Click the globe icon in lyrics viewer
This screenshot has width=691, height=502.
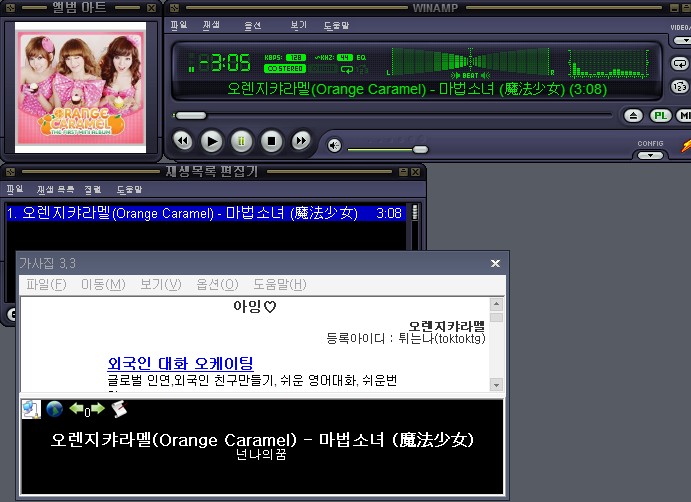point(55,409)
